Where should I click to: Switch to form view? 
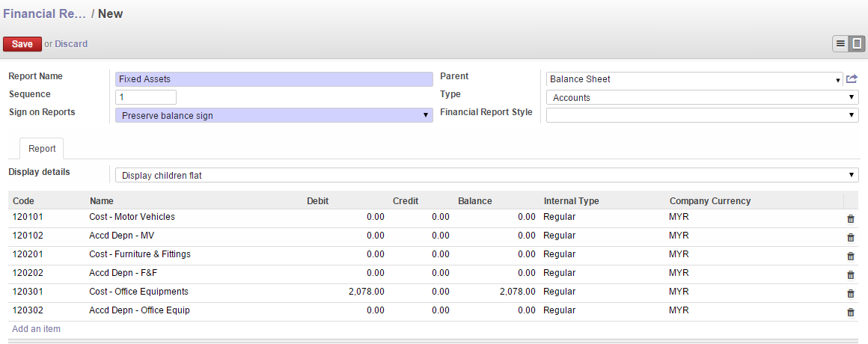click(857, 43)
